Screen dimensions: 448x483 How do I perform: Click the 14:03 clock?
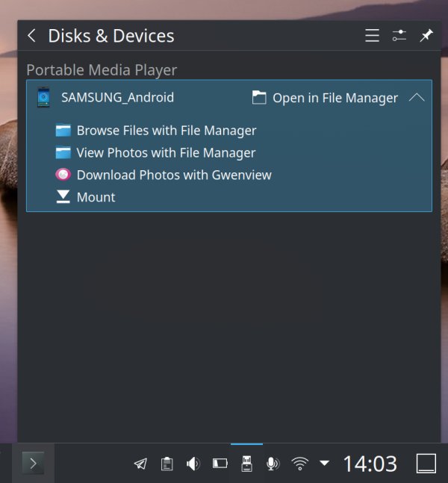(370, 464)
